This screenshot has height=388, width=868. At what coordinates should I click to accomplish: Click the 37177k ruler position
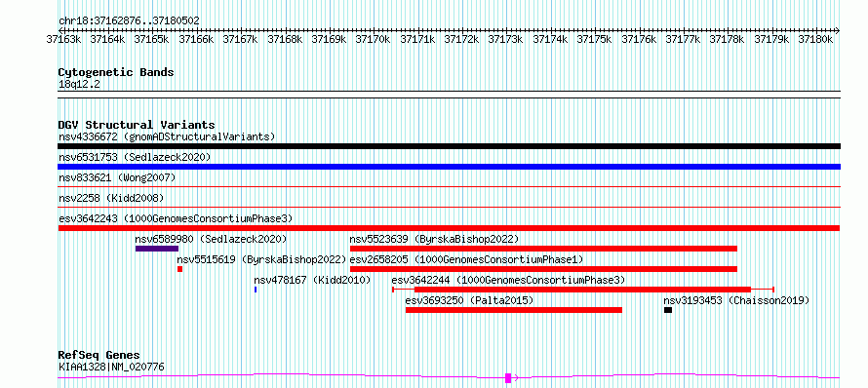point(683,39)
